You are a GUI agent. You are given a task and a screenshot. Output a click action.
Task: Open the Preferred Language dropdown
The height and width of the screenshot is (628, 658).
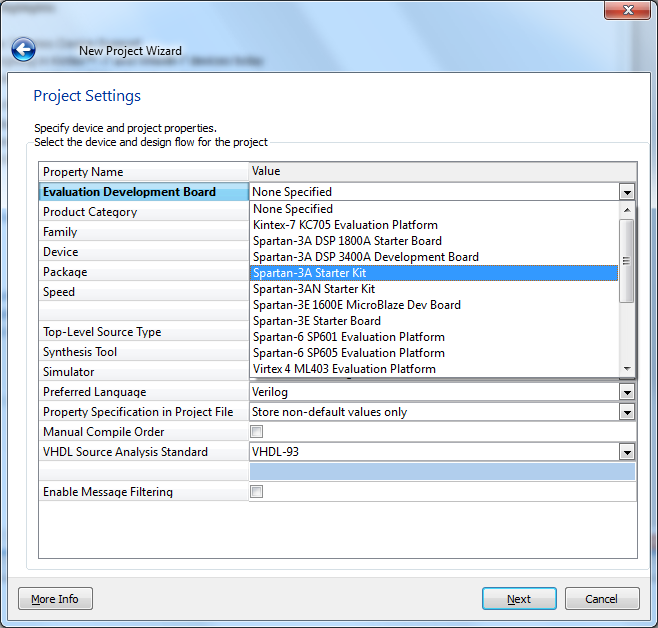tap(627, 392)
